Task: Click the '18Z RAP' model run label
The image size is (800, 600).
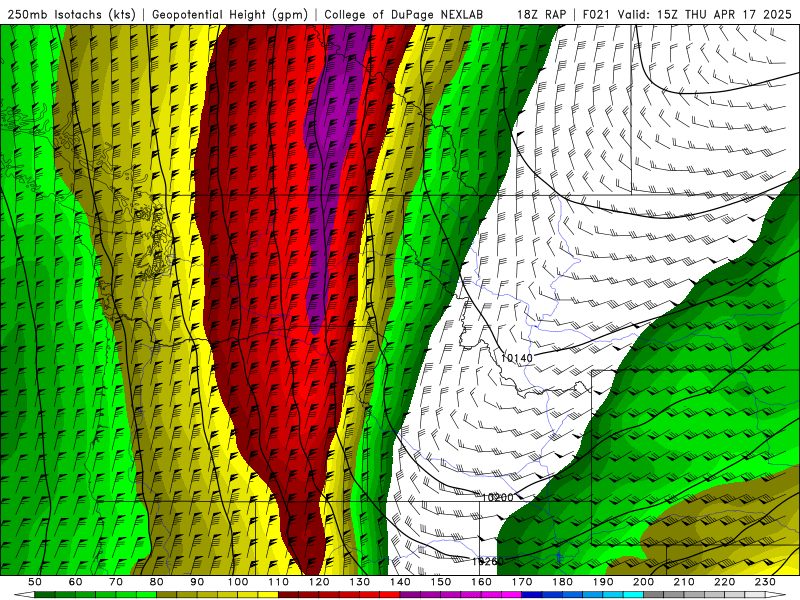Action: point(541,15)
